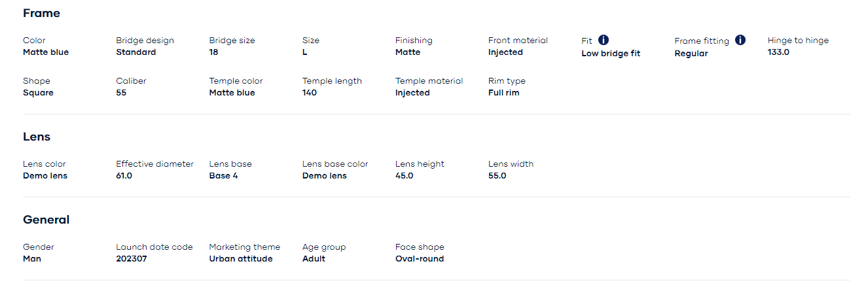Click the Temple length value 140

(310, 93)
